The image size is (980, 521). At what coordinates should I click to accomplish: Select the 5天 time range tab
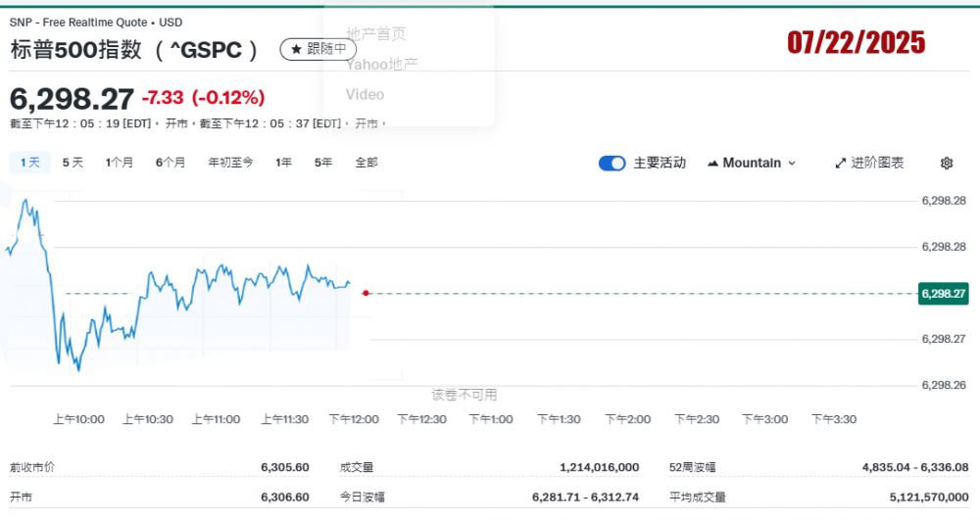73,163
